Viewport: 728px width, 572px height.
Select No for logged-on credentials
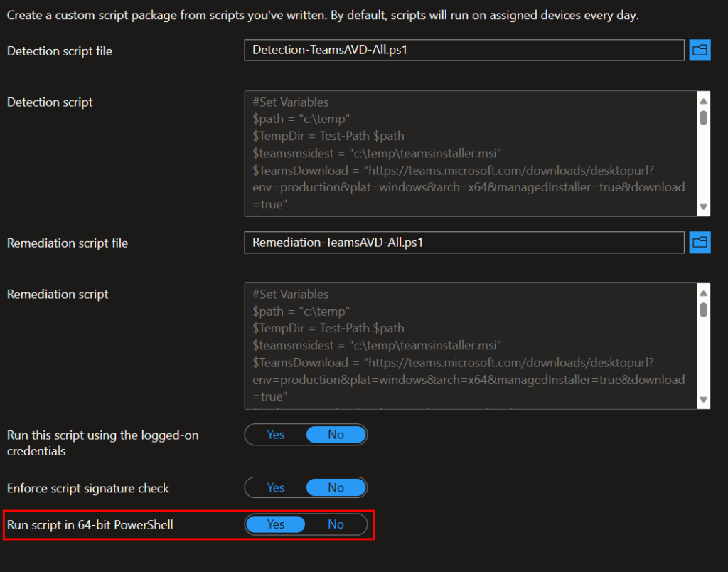(x=336, y=435)
